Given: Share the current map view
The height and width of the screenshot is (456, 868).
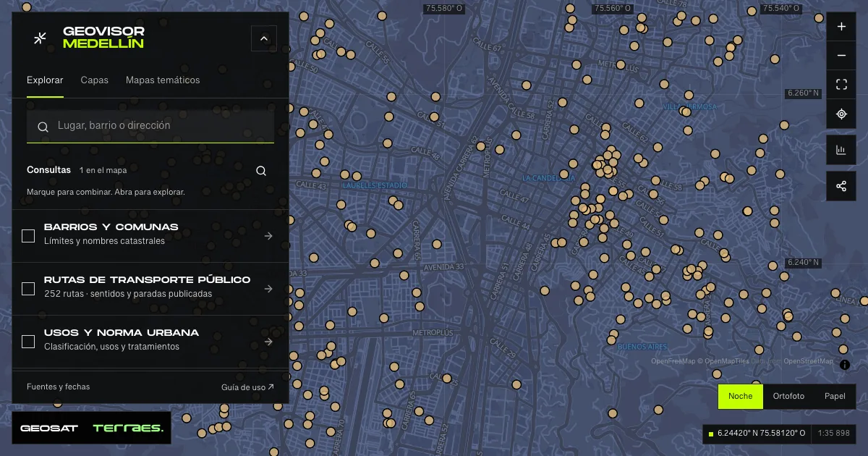Looking at the screenshot, I should coord(841,186).
